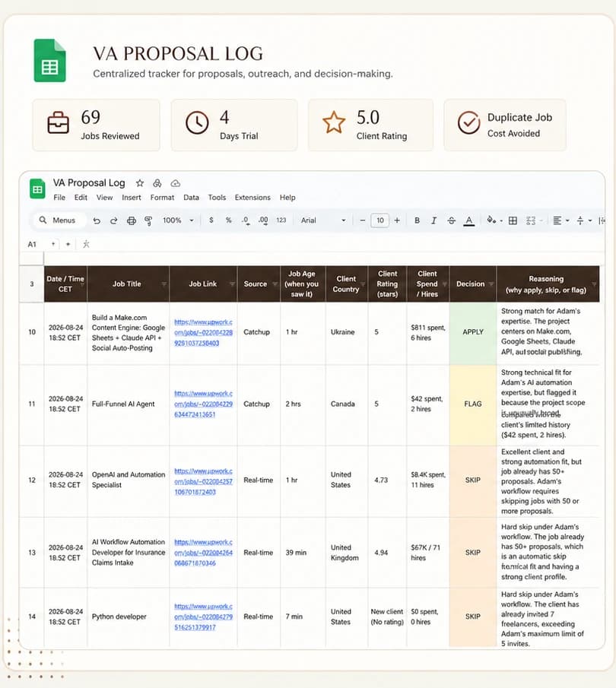Check the cloud save status icon
This screenshot has height=688, width=616.
(x=175, y=183)
